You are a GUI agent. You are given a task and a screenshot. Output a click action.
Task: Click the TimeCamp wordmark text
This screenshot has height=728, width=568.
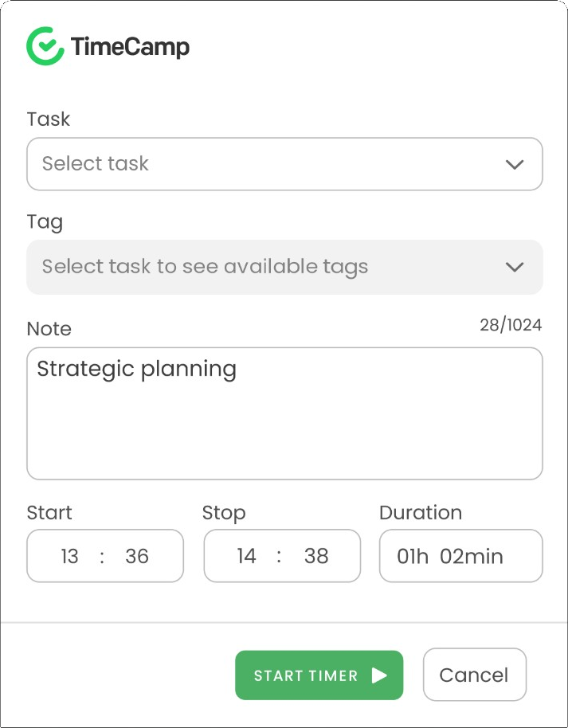coord(130,47)
